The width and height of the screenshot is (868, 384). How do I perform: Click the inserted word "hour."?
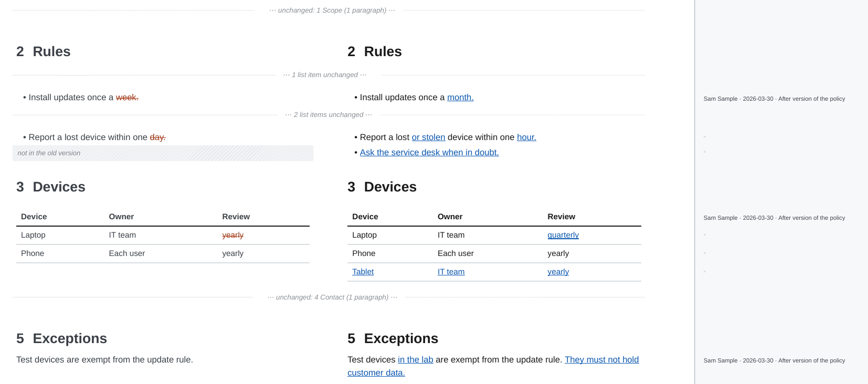point(526,137)
